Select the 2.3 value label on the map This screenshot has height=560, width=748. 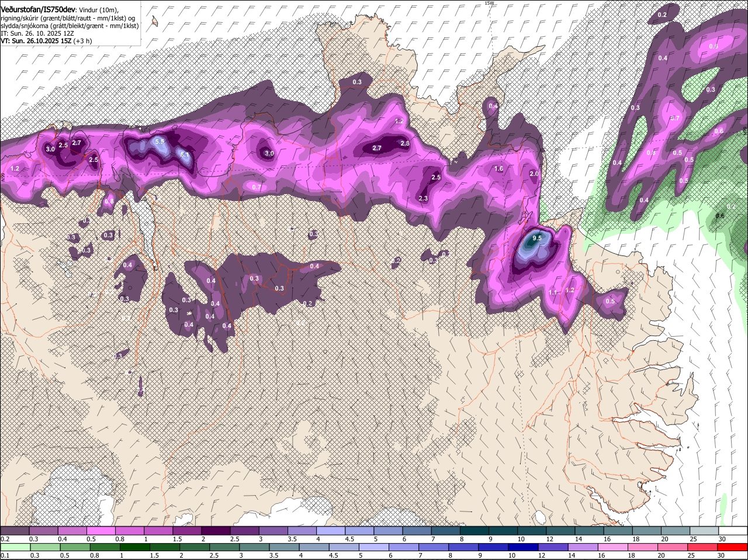[424, 199]
